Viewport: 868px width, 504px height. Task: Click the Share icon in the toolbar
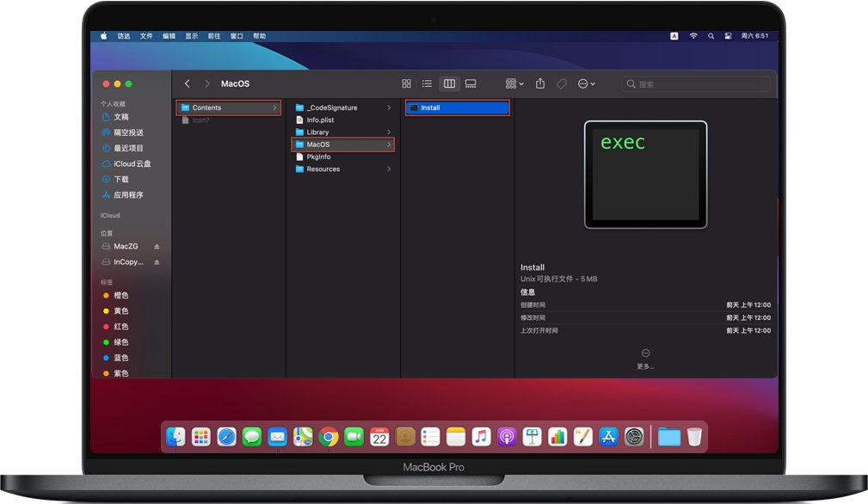(540, 83)
